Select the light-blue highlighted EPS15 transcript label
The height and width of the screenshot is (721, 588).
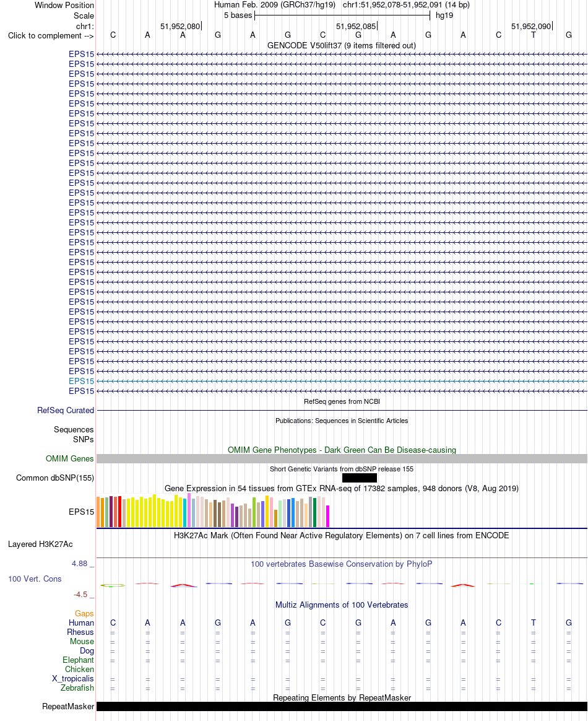(81, 381)
